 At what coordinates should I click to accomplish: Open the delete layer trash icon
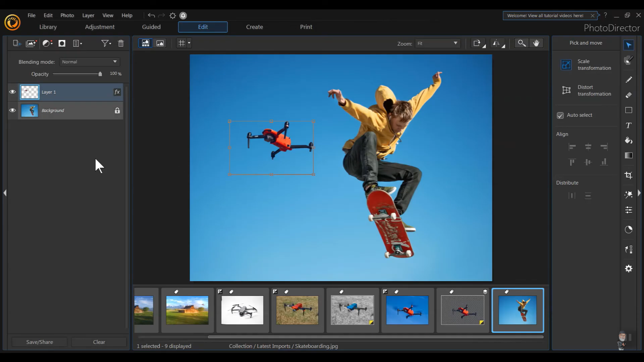(x=120, y=43)
